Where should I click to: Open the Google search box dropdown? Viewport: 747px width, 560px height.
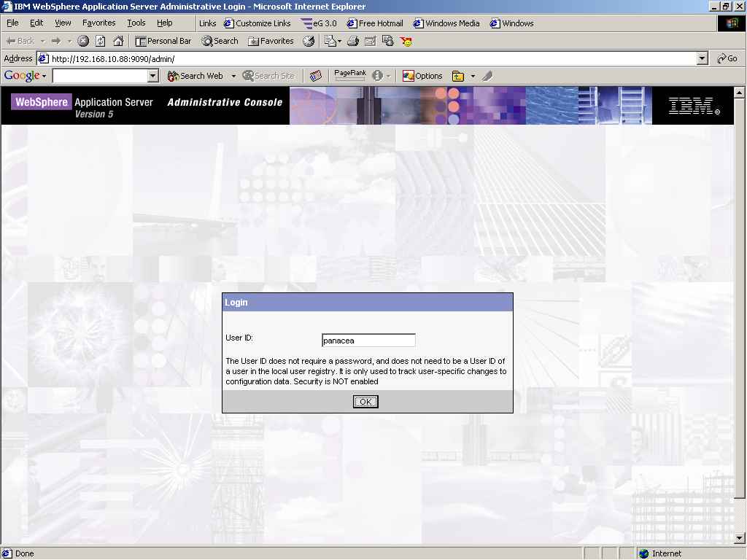(x=153, y=76)
